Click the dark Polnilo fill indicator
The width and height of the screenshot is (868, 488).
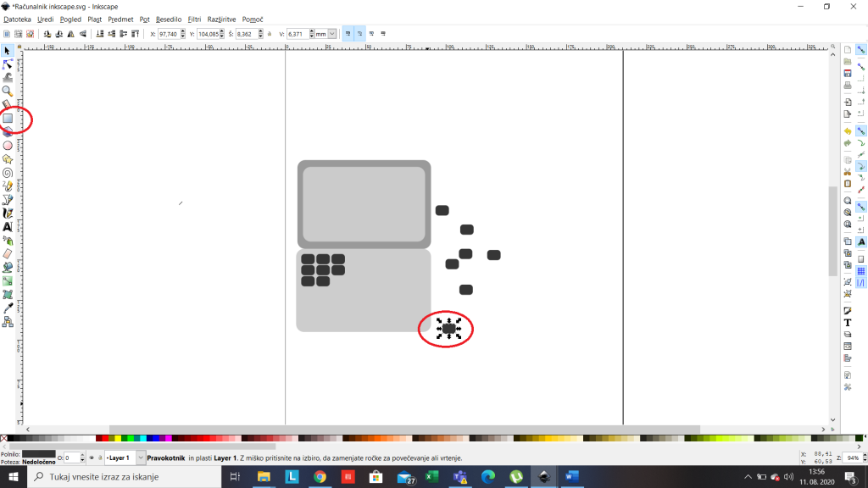coord(39,454)
